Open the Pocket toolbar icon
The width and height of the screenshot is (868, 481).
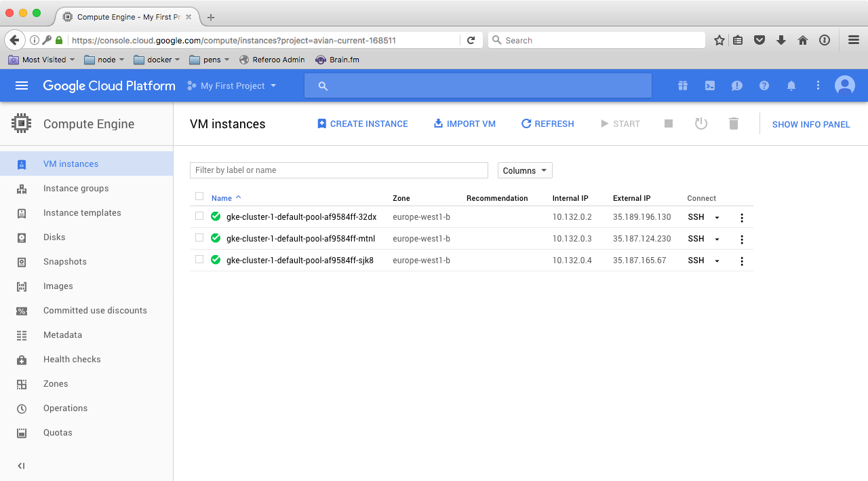pyautogui.click(x=759, y=40)
